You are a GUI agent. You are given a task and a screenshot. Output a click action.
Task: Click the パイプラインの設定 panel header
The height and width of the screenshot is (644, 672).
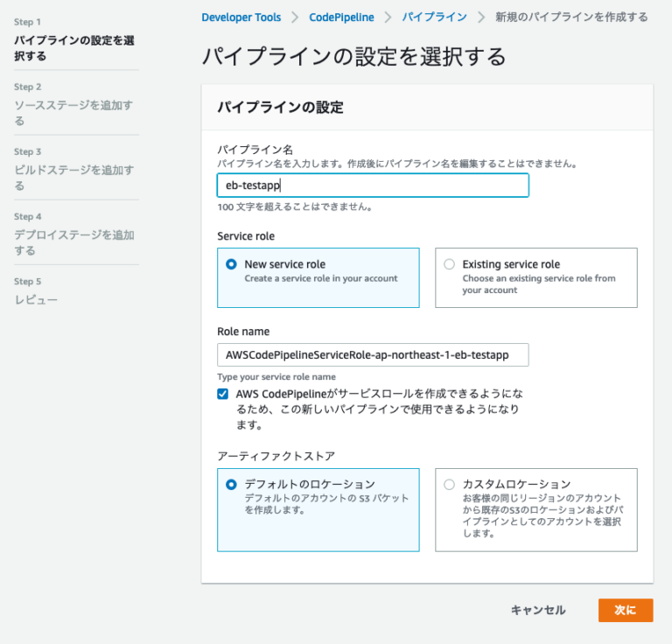[280, 108]
